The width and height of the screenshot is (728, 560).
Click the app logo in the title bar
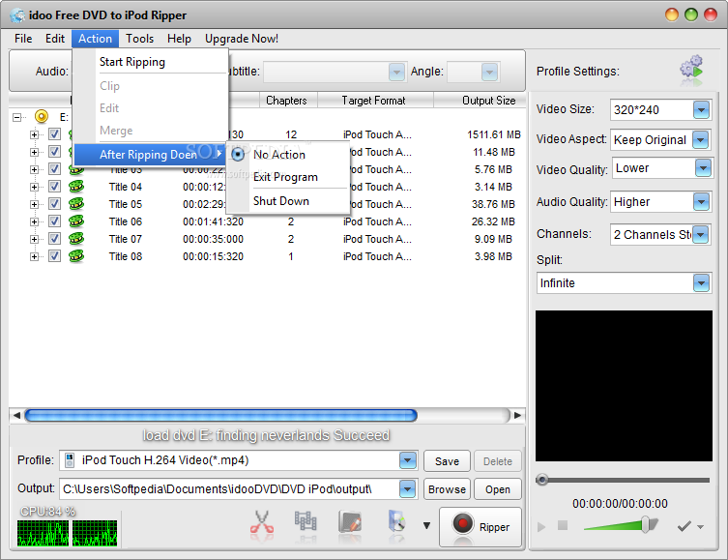(x=17, y=15)
